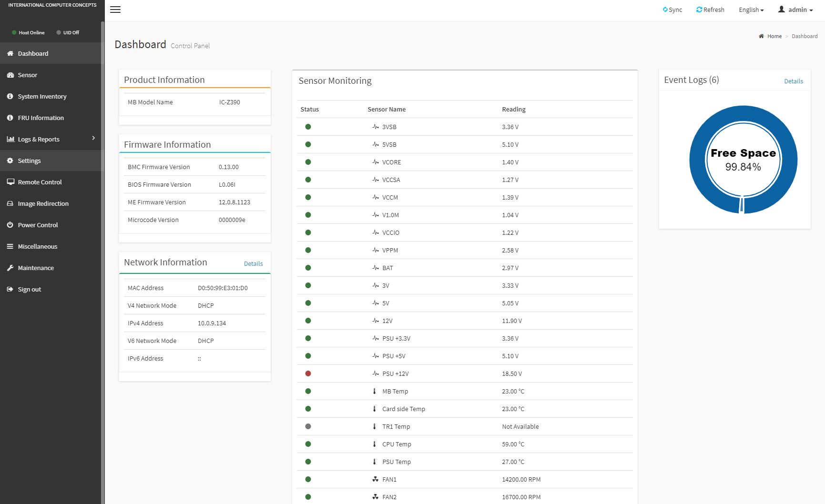Open System Inventory menu item
The image size is (825, 504).
click(42, 97)
